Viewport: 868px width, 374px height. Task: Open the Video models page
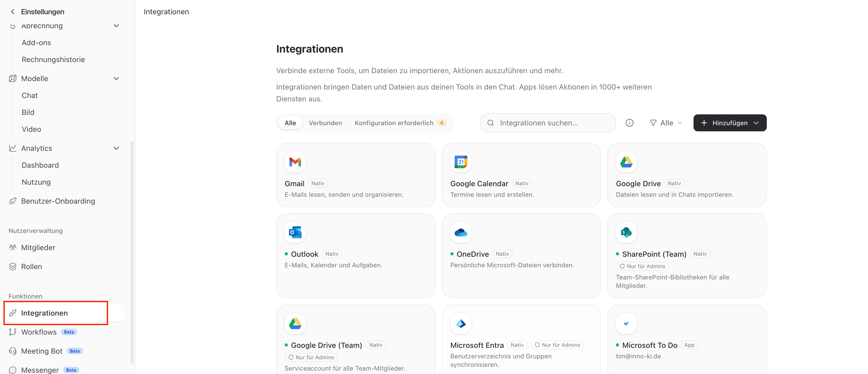coord(31,129)
